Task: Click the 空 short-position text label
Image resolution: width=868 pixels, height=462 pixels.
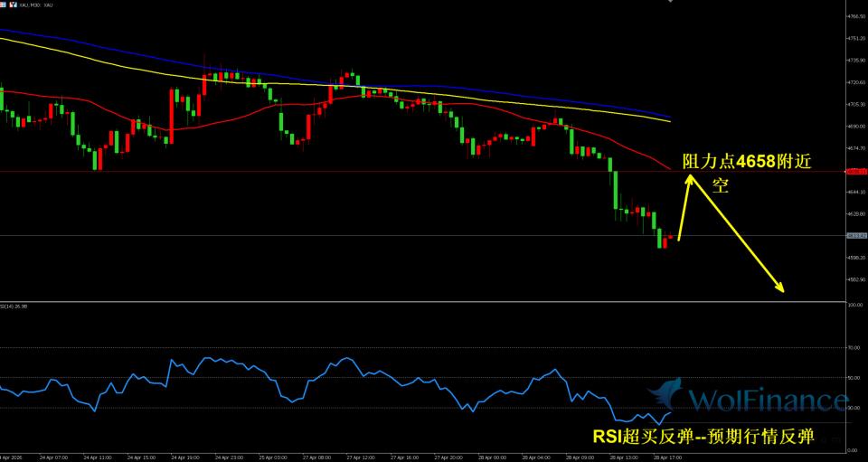Action: pos(720,185)
